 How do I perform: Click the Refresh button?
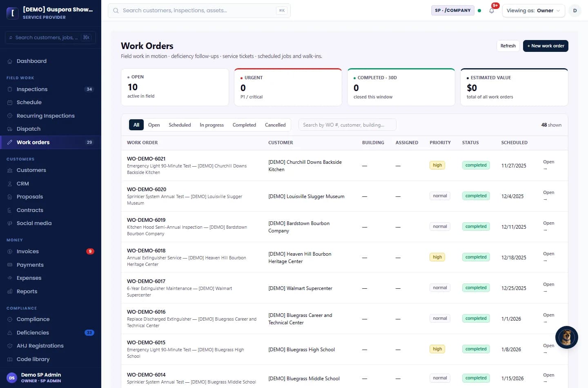pyautogui.click(x=508, y=46)
